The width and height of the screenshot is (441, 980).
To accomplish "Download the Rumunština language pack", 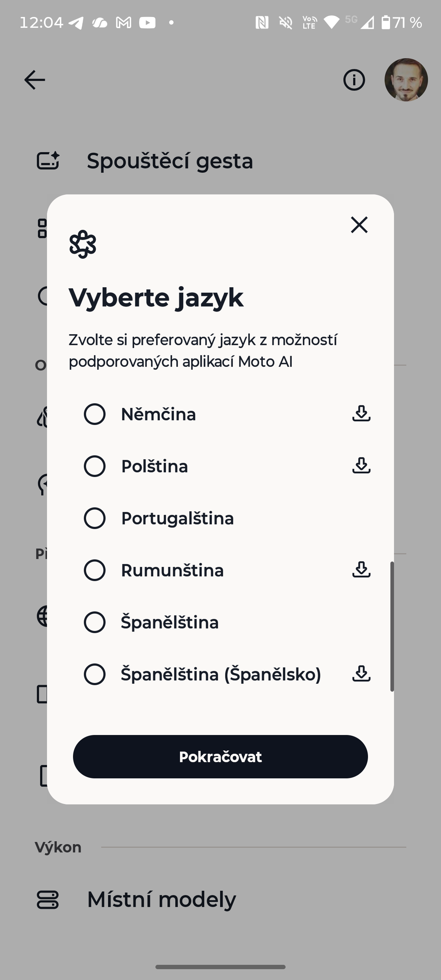I will click(x=361, y=569).
